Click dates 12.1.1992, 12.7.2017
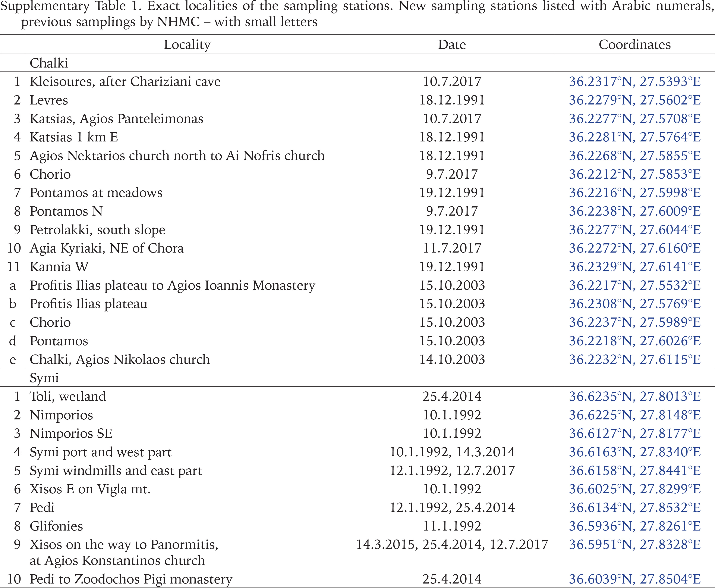The width and height of the screenshot is (715, 588). 452,471
